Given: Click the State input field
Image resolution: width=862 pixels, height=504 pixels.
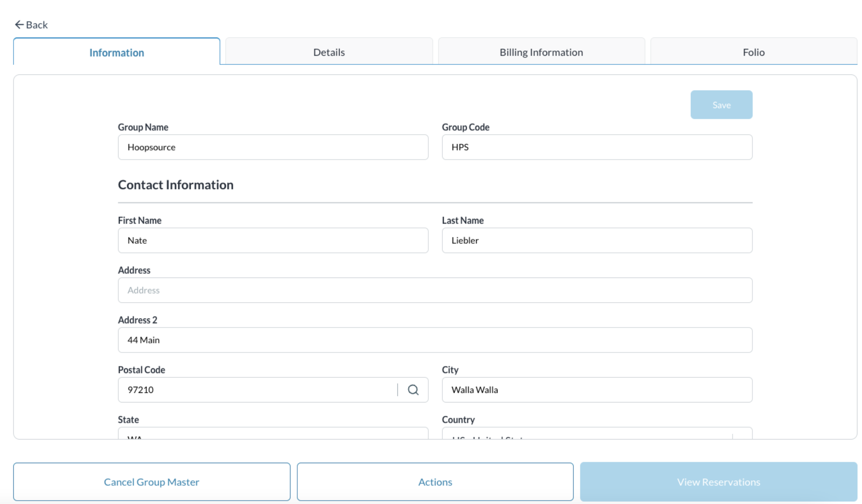Looking at the screenshot, I should (x=273, y=434).
